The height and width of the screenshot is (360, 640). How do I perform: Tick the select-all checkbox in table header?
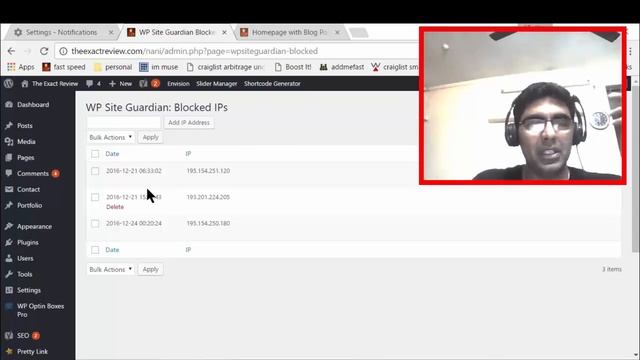[95, 154]
